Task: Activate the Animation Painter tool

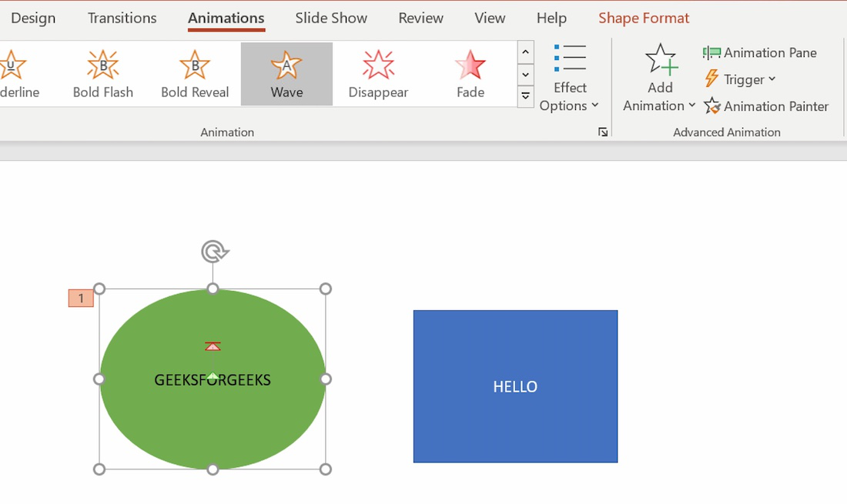Action: tap(766, 106)
